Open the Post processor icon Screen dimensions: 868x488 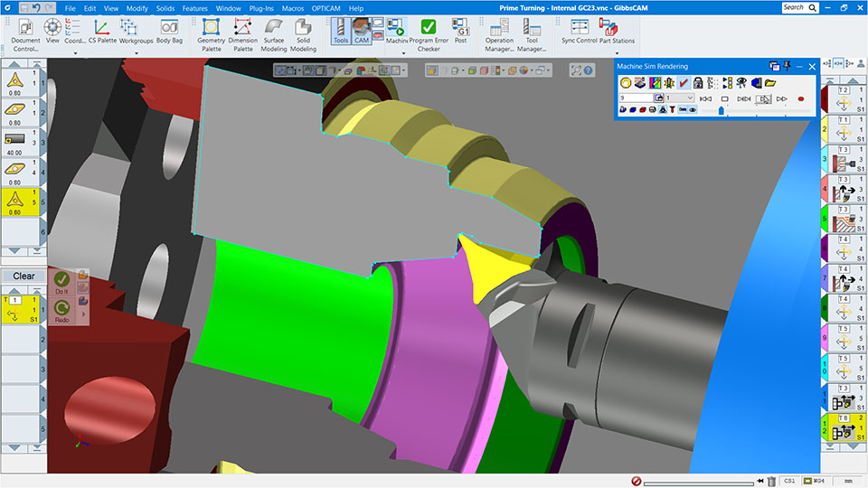click(x=460, y=31)
